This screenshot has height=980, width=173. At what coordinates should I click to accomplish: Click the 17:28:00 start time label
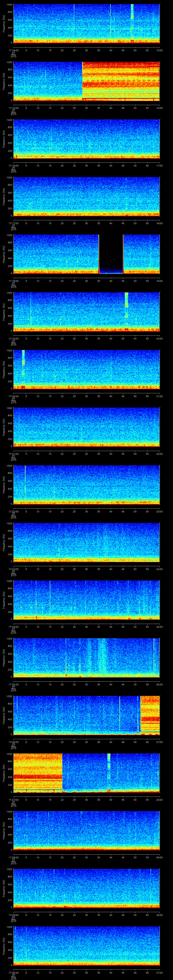[13, 858]
